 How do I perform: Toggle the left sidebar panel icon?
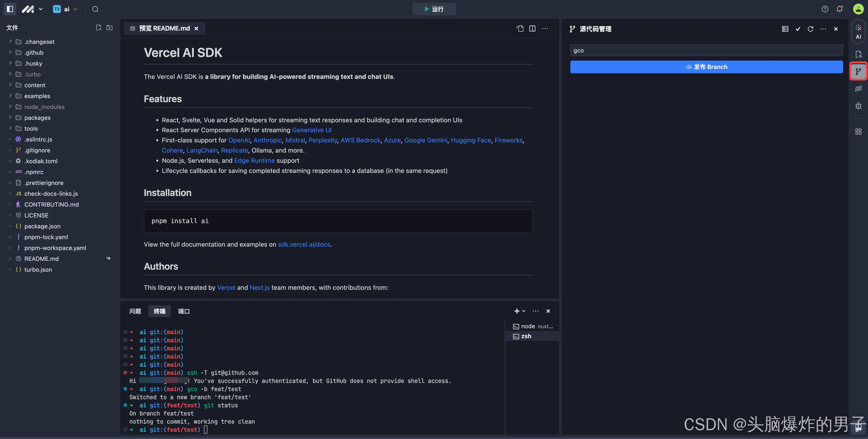click(x=10, y=9)
